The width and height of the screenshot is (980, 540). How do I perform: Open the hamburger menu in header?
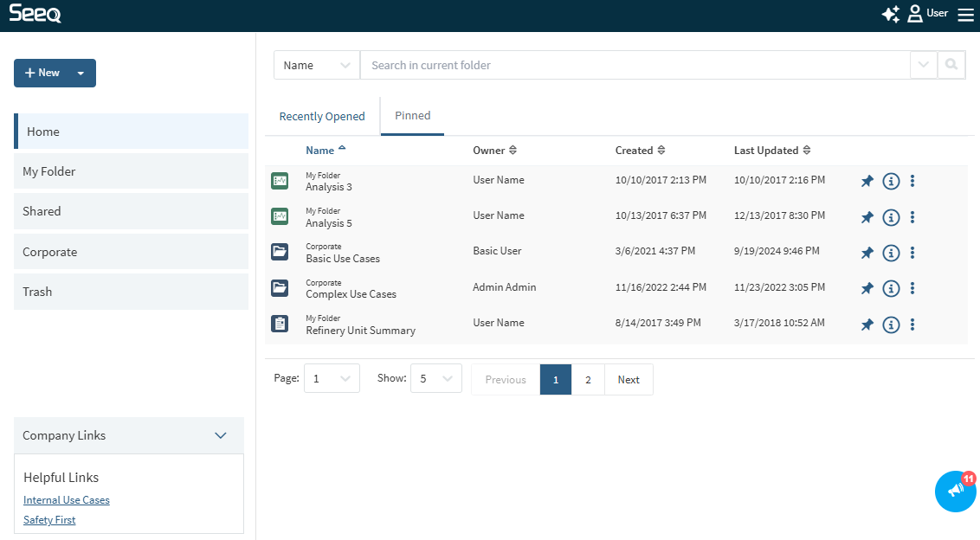coord(965,15)
